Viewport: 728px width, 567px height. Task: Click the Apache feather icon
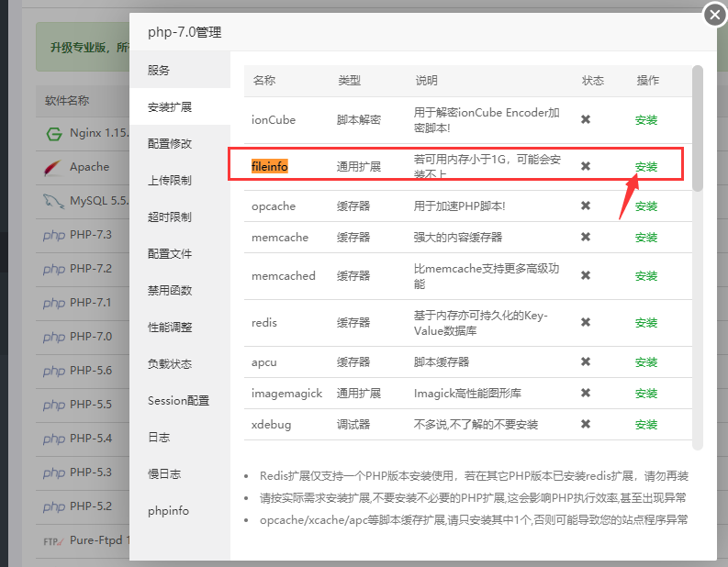pyautogui.click(x=54, y=168)
